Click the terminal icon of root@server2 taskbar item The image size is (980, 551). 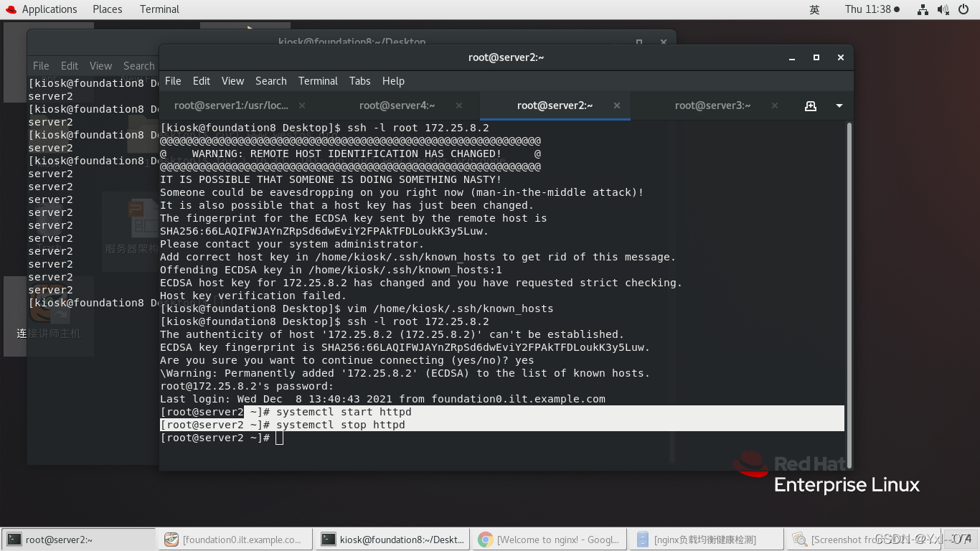click(14, 540)
